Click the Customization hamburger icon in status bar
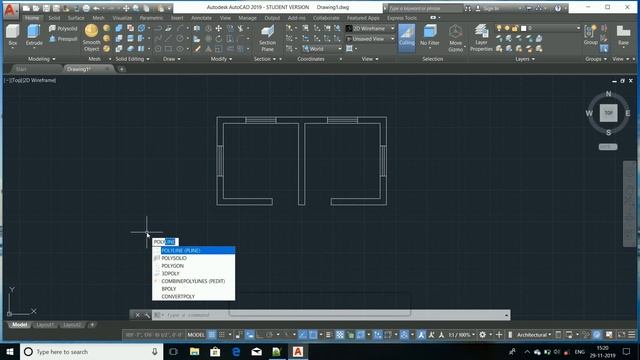The image size is (640, 360). [x=631, y=335]
